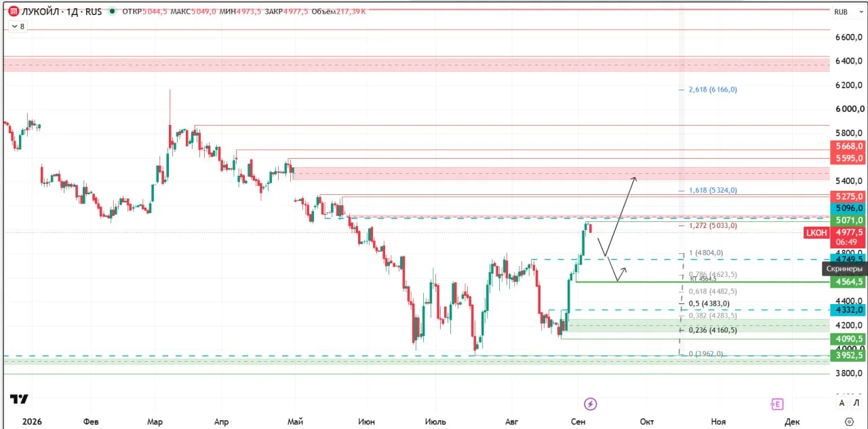Image resolution: width=868 pixels, height=429 pixels.
Task: Click the ОТКР 5044,5 open value
Action: point(143,12)
